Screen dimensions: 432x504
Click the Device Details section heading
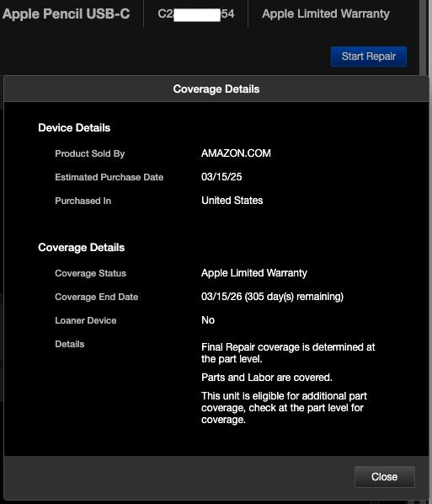[x=74, y=128]
